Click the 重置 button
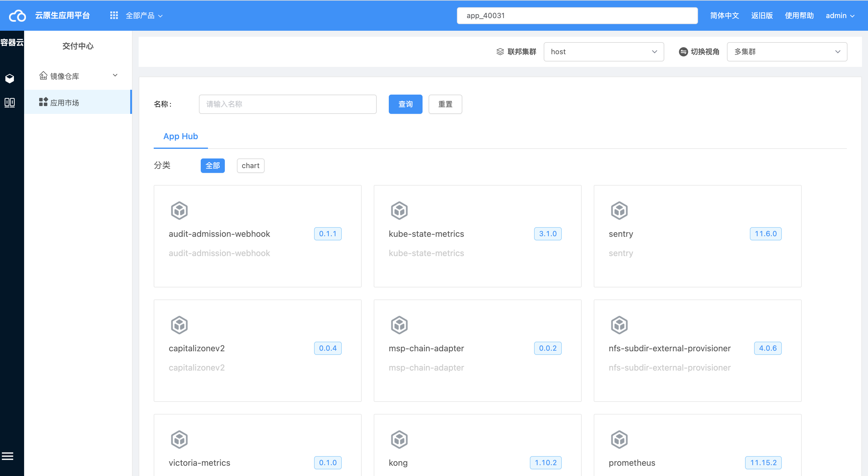 pos(445,104)
